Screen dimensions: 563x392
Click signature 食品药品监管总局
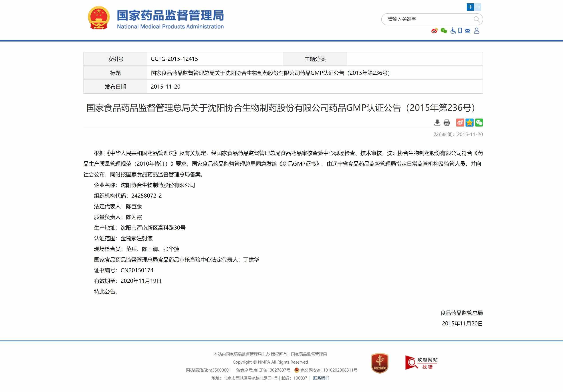click(x=462, y=313)
